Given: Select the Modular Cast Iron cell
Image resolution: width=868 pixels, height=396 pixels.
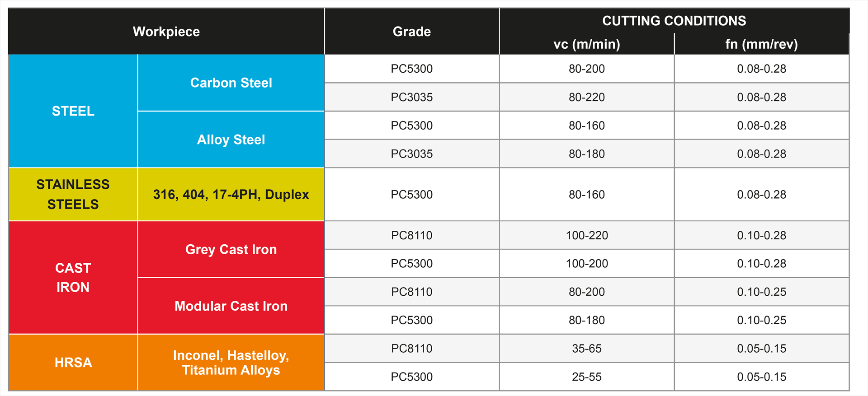Looking at the screenshot, I should [x=231, y=306].
